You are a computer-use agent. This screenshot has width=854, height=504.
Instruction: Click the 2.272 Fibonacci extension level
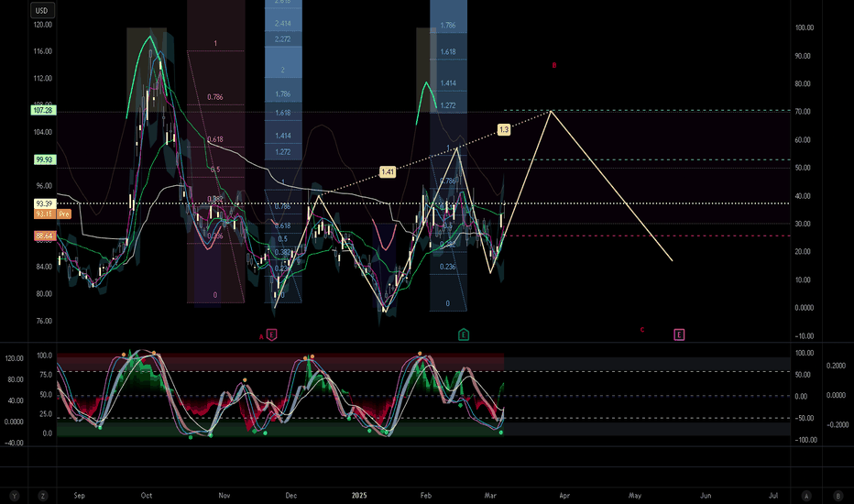pyautogui.click(x=282, y=39)
